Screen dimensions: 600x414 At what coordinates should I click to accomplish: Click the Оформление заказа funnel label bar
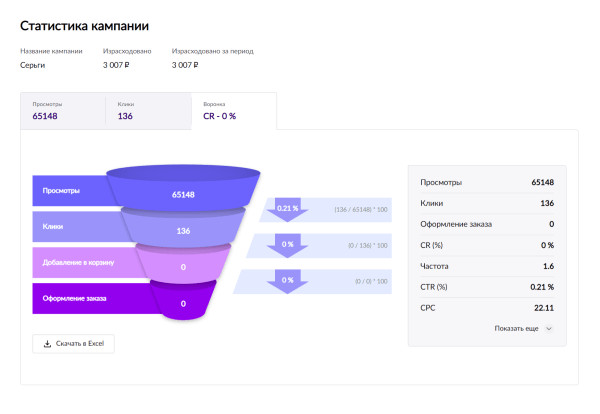(x=75, y=298)
